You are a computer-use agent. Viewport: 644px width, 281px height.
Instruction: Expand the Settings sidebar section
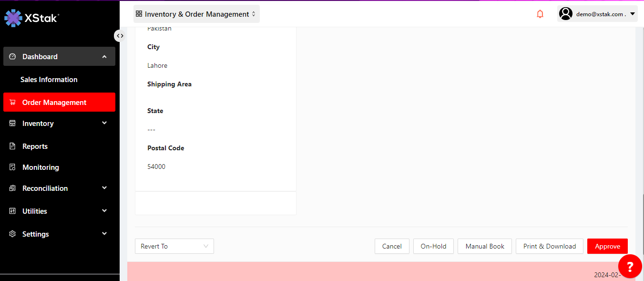point(104,234)
